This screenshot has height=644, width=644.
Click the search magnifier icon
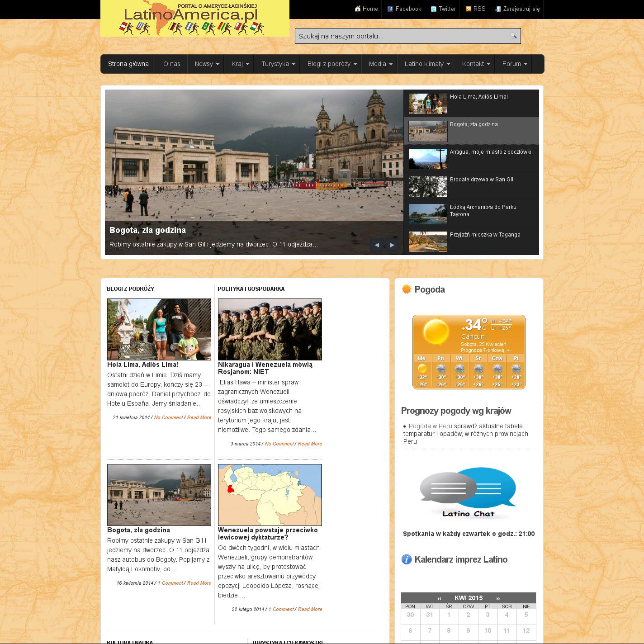pos(513,36)
